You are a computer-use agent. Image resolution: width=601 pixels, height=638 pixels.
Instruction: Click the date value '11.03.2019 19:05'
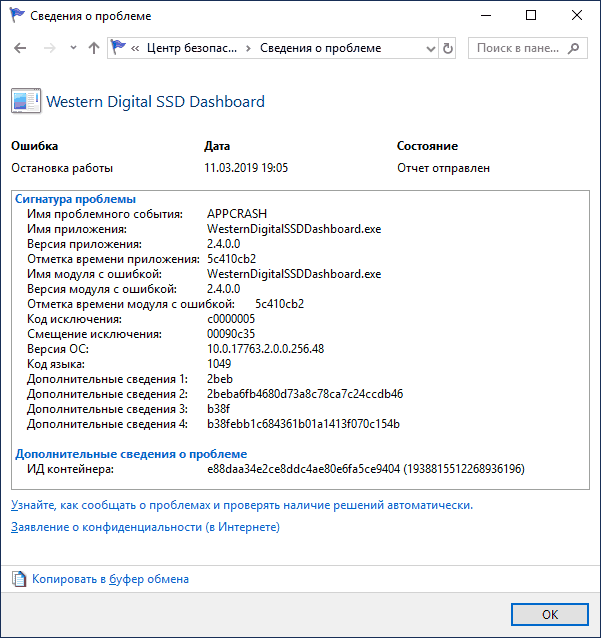point(246,168)
